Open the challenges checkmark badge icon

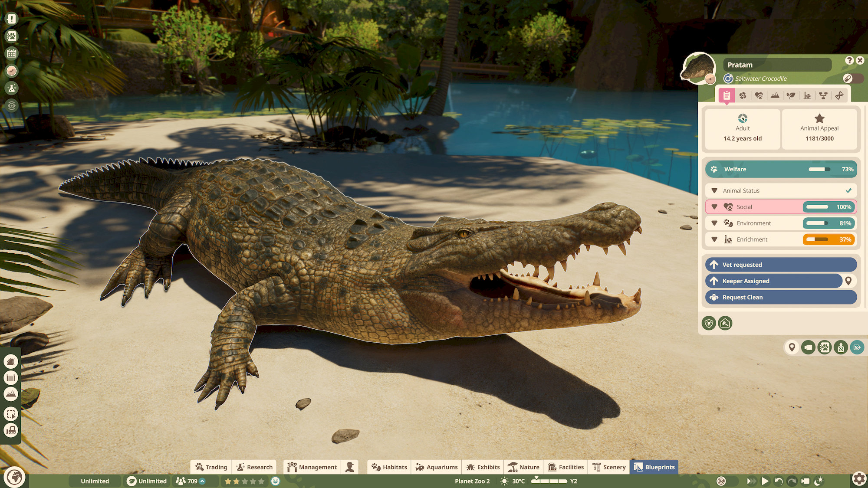[12, 71]
